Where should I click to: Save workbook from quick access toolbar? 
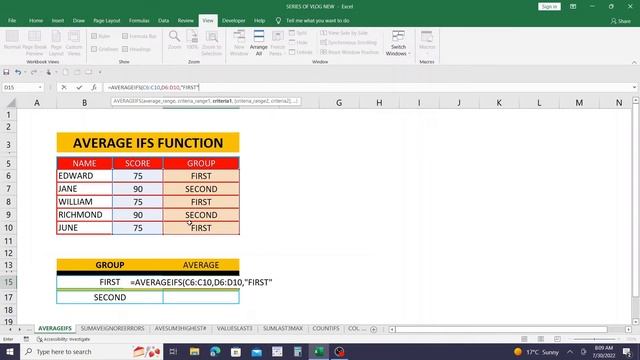click(x=6, y=72)
